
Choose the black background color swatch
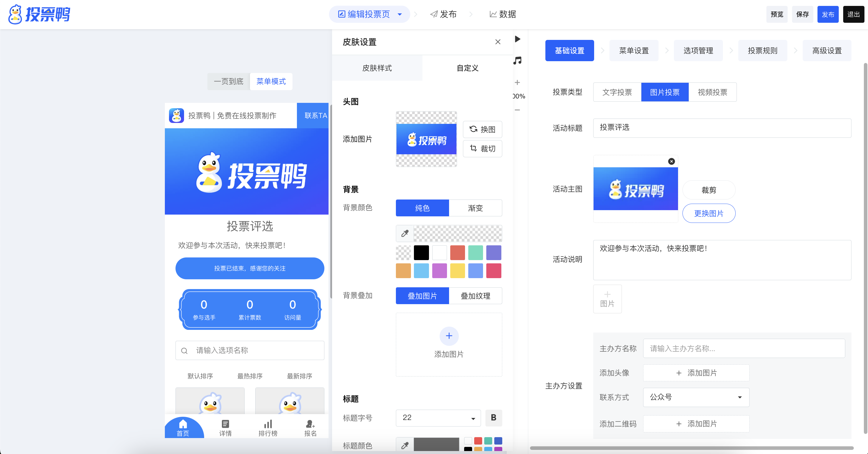[421, 253]
